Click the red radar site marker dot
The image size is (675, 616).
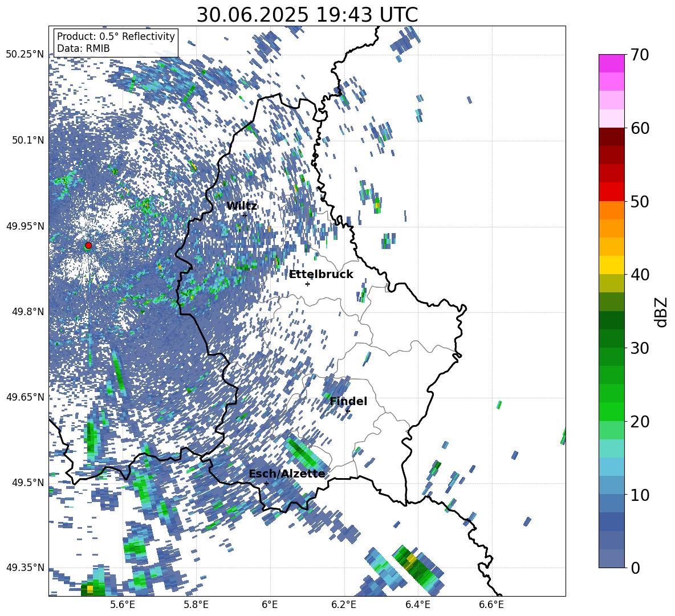click(x=88, y=246)
